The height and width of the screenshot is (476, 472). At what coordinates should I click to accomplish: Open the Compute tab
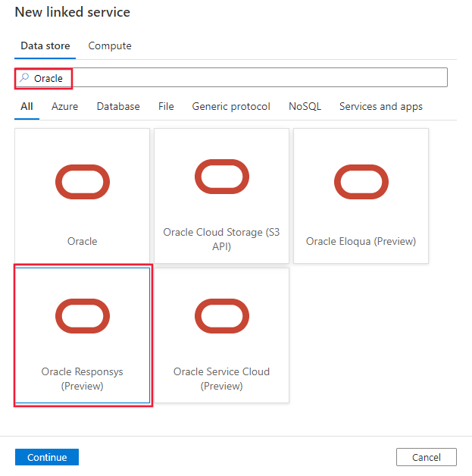[110, 46]
